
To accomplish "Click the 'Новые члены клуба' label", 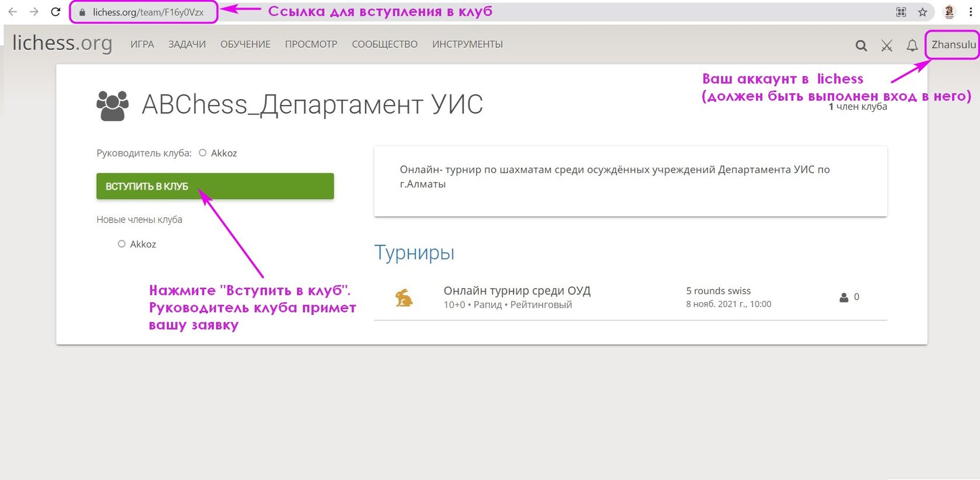I will (x=139, y=219).
